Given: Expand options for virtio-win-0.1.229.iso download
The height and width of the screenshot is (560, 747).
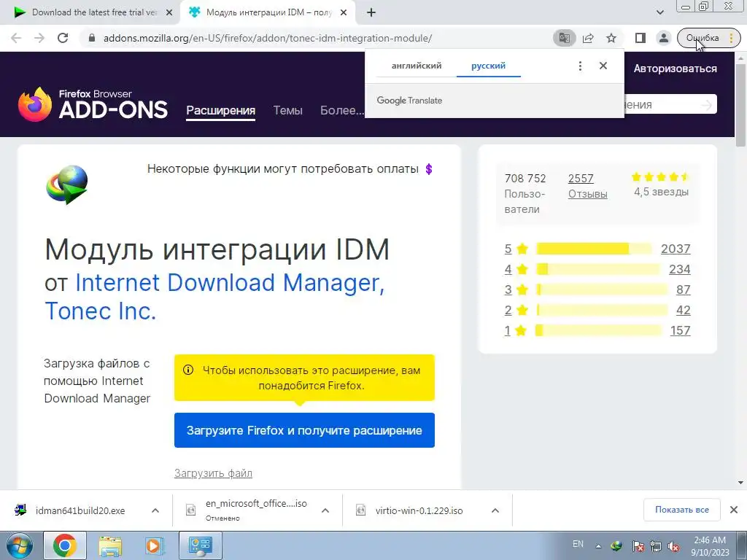Looking at the screenshot, I should [495, 510].
